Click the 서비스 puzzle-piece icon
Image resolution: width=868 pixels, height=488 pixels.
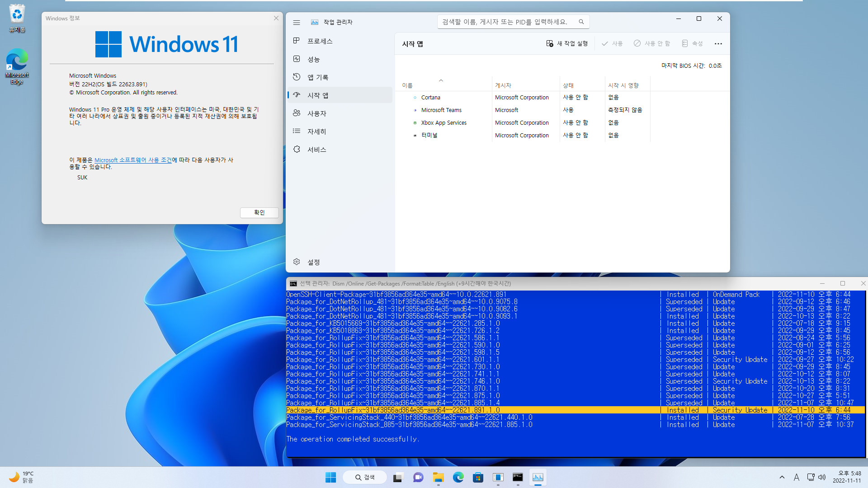tap(297, 149)
